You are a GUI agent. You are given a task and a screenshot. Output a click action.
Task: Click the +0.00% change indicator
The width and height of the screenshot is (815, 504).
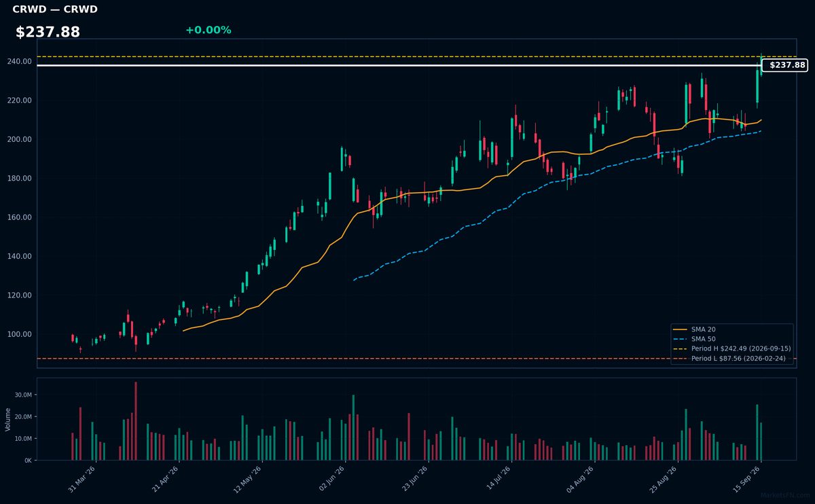[x=208, y=30]
